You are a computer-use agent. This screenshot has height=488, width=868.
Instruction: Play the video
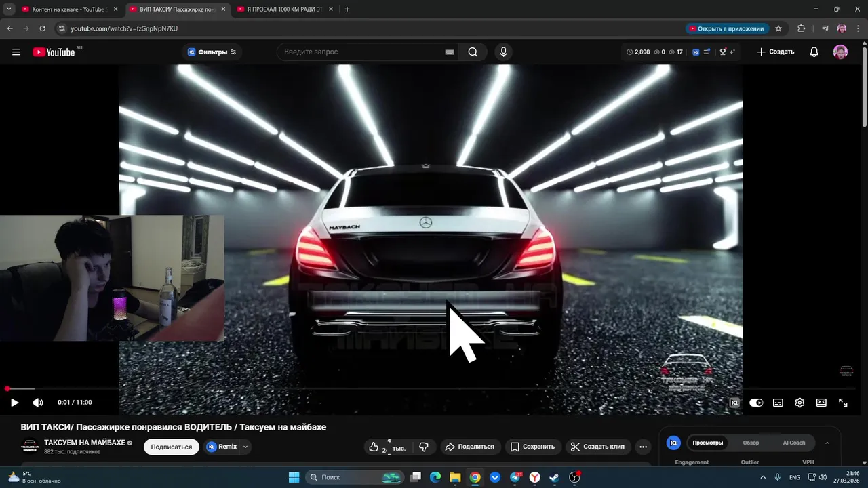click(14, 403)
